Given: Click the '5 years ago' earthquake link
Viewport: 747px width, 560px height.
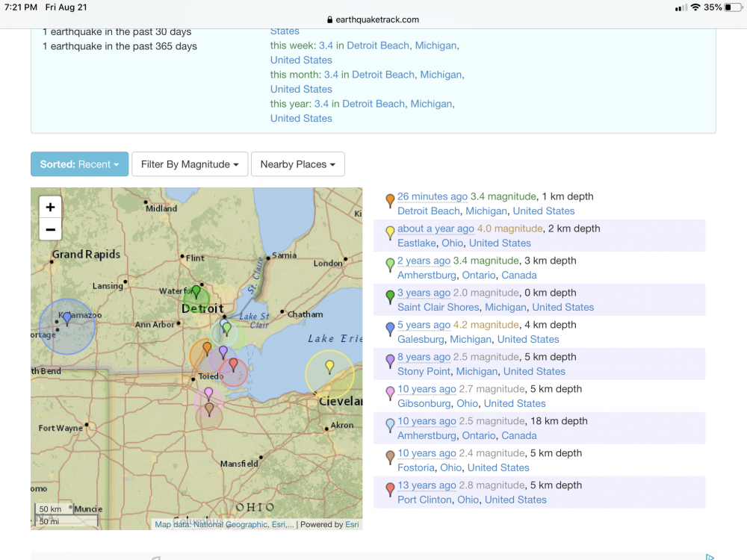Looking at the screenshot, I should pos(424,325).
